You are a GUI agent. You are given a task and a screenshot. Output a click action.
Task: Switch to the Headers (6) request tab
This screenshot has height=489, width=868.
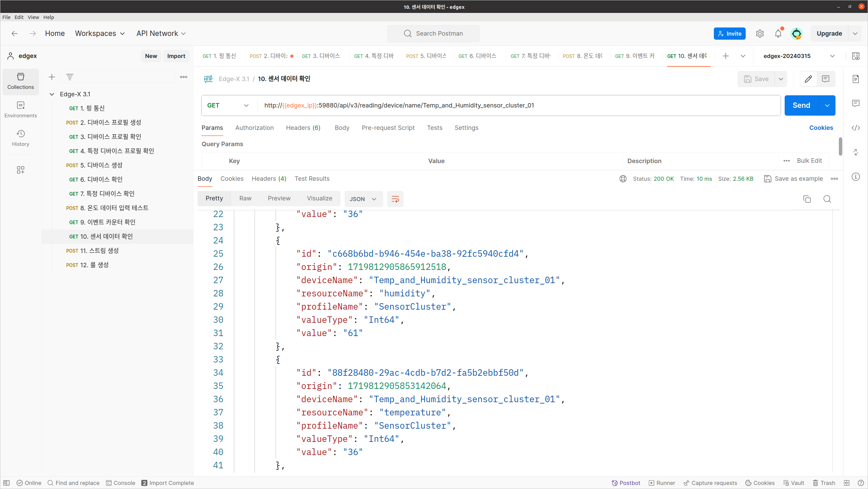[303, 128]
